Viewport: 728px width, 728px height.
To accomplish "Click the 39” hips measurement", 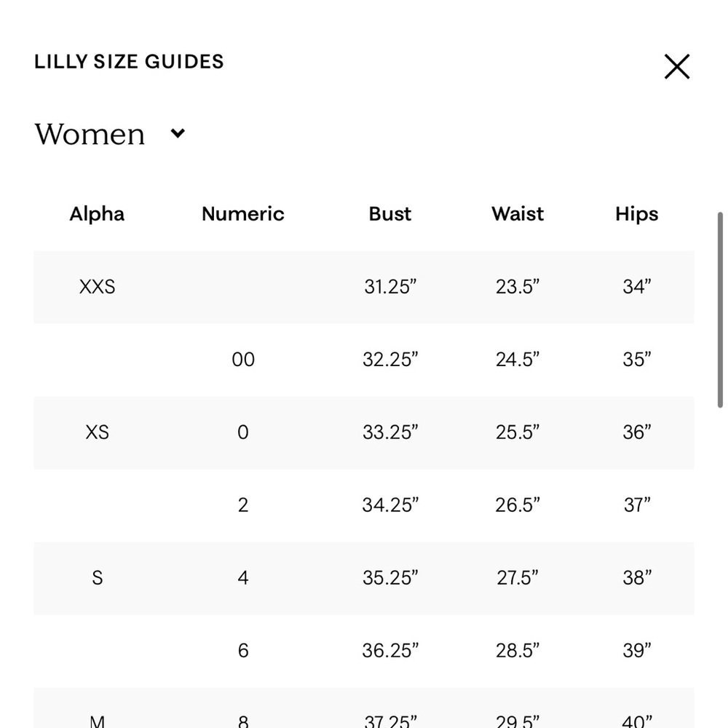I will 636,650.
